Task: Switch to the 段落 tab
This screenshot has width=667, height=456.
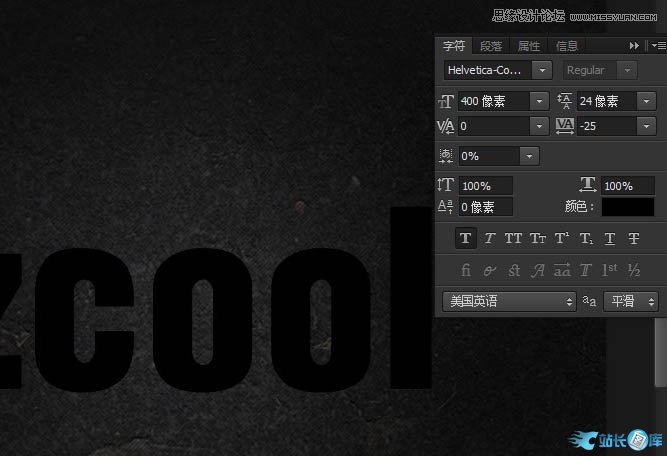Action: (x=491, y=46)
